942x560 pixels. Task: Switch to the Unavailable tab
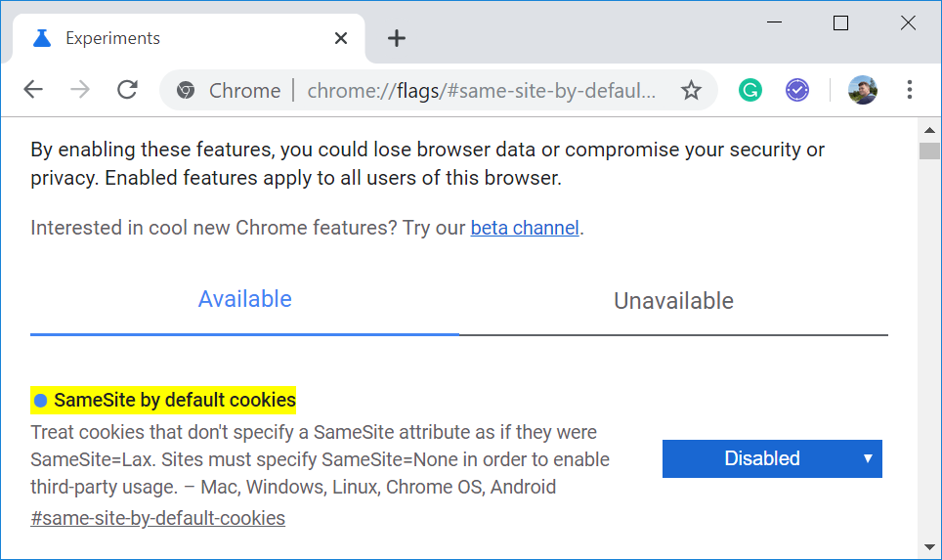[673, 301]
